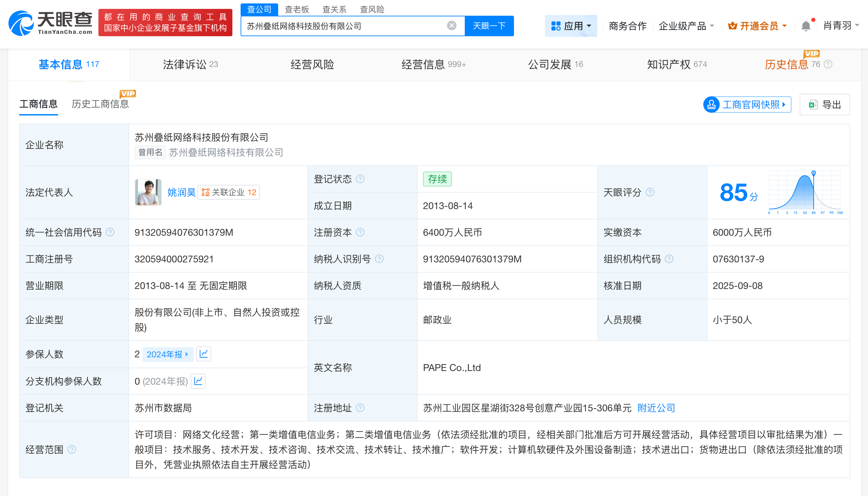Switch to the 历史工商信息 tab
Image resolution: width=868 pixels, height=496 pixels.
click(x=100, y=104)
